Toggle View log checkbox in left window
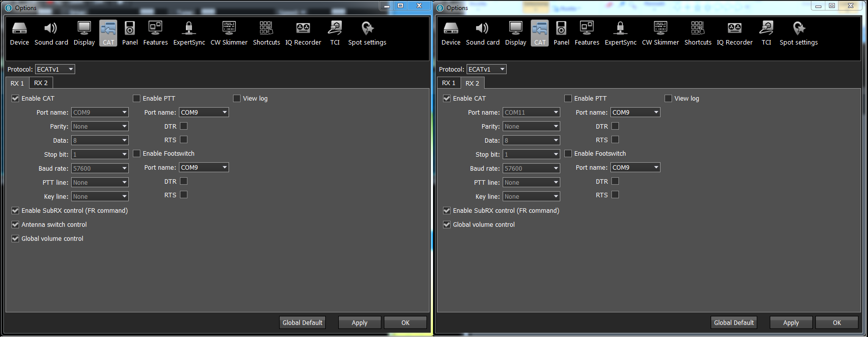 [x=237, y=99]
